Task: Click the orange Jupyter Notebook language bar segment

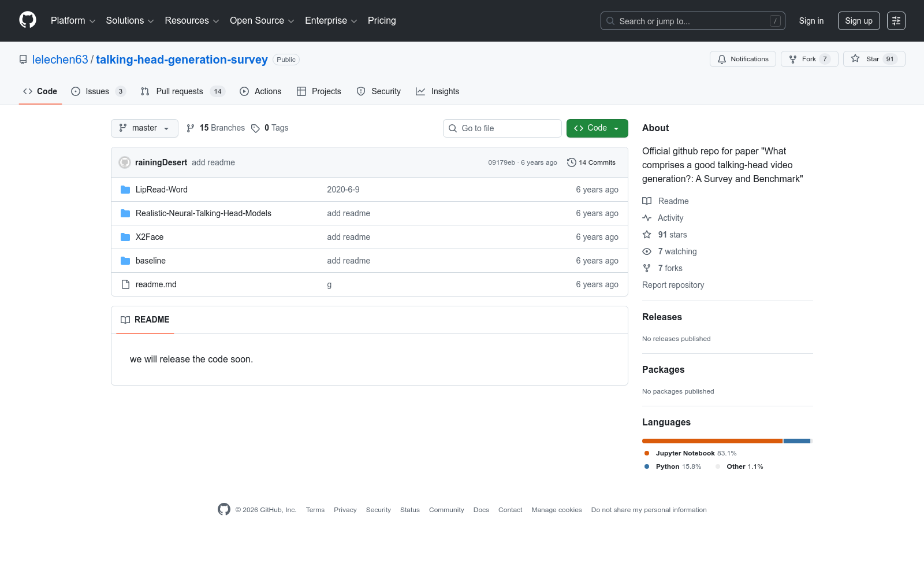Action: (712, 441)
